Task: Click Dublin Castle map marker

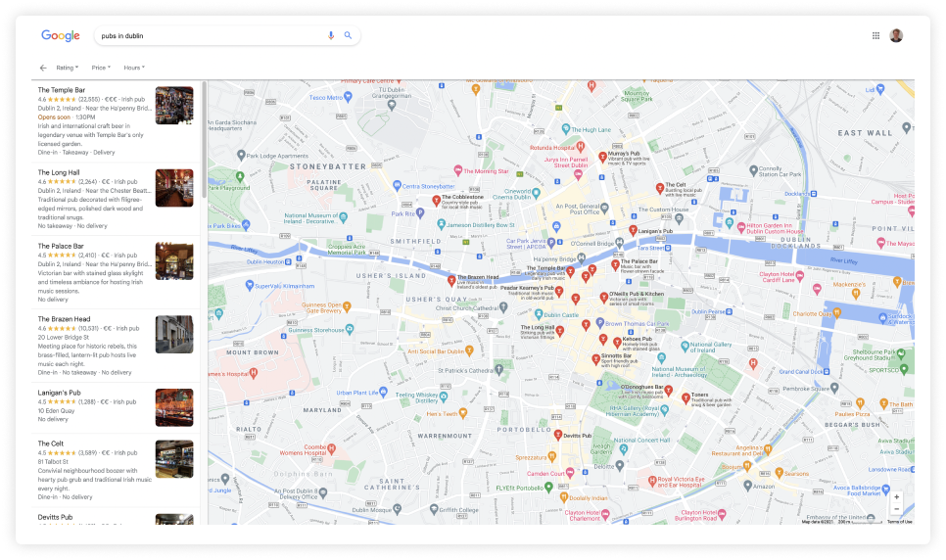Action: (x=539, y=314)
